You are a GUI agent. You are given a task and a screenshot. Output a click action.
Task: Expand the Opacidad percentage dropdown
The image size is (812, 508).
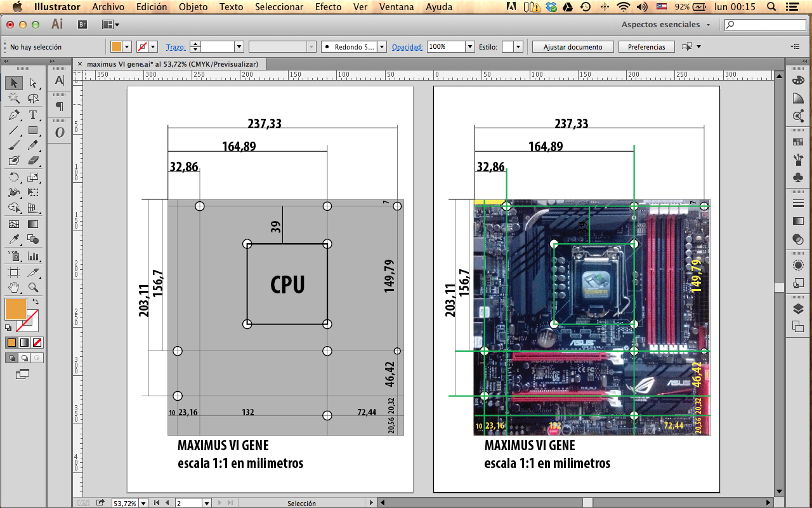pyautogui.click(x=470, y=47)
